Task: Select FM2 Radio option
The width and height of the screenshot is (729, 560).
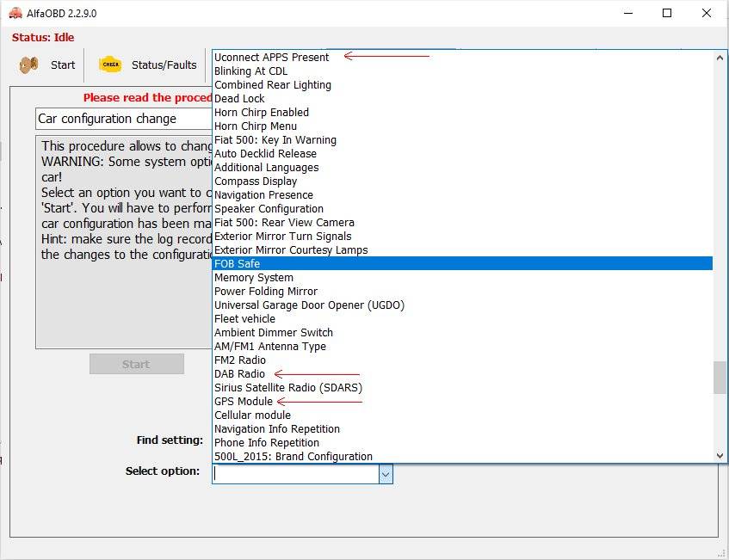Action: coord(462,360)
